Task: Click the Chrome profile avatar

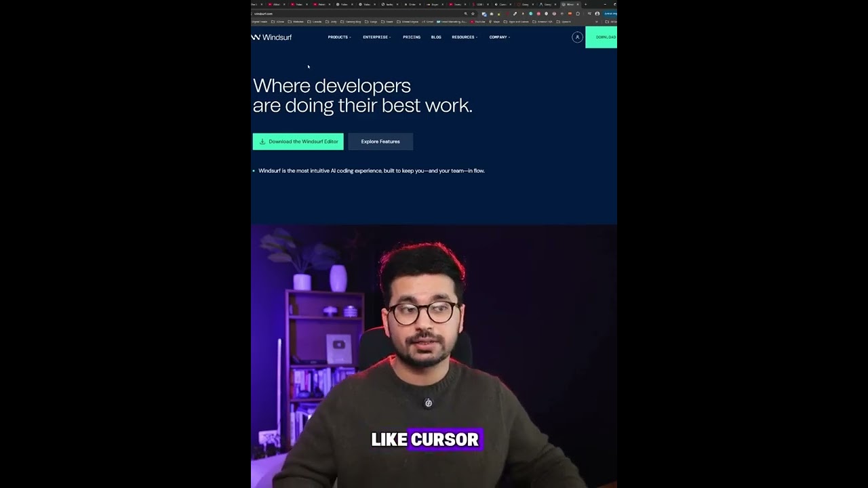Action: 597,14
